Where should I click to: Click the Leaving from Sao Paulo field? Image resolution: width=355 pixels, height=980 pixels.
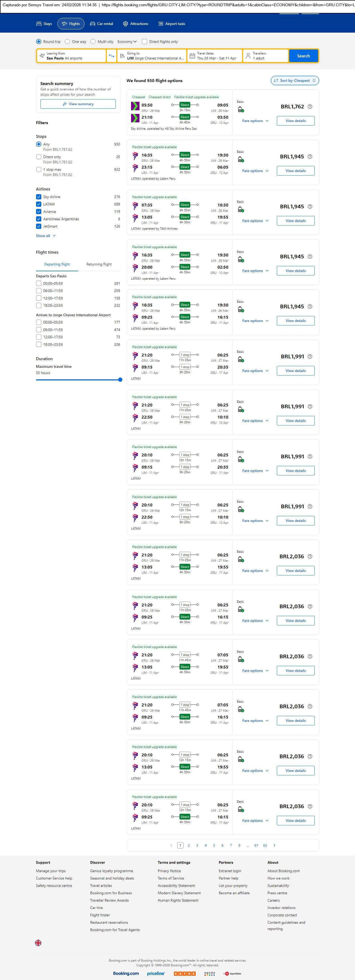coord(71,56)
